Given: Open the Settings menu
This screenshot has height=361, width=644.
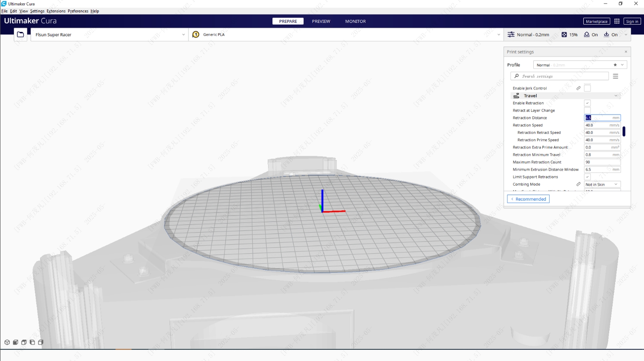Looking at the screenshot, I should click(x=37, y=11).
